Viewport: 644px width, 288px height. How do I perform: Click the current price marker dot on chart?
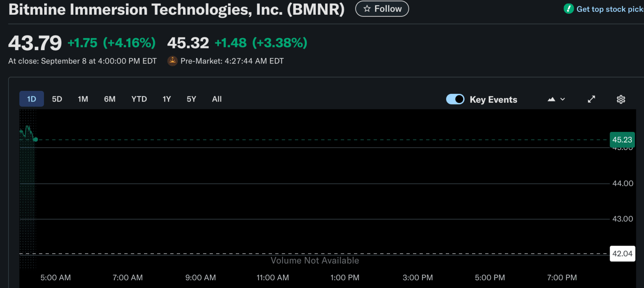point(35,140)
